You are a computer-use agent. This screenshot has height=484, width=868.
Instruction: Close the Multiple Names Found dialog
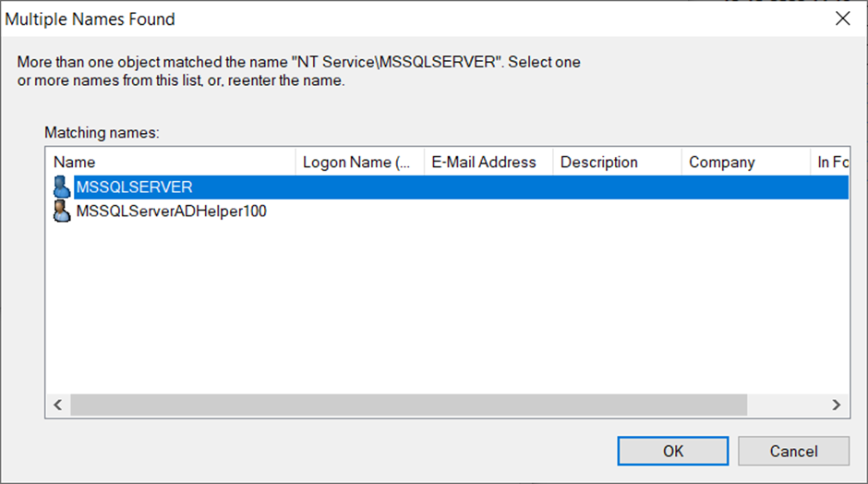[x=842, y=18]
